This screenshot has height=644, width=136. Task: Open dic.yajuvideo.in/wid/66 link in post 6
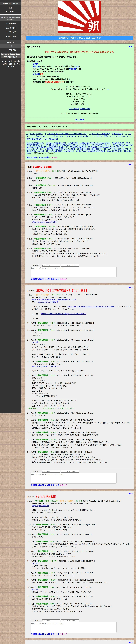tap(45, 222)
